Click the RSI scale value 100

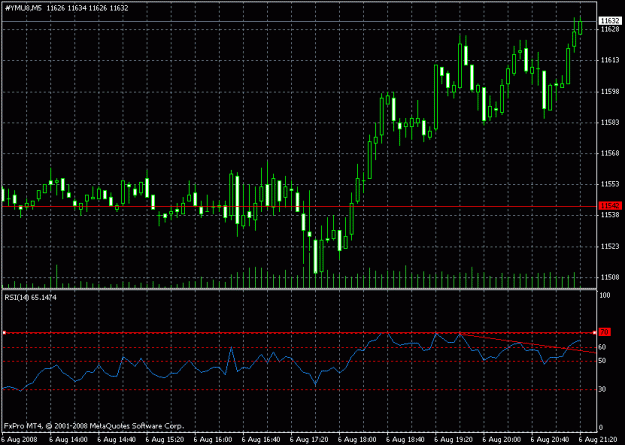click(605, 295)
